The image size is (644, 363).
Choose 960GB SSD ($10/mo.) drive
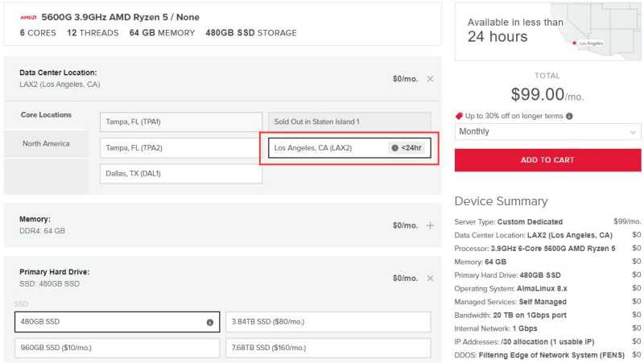(x=117, y=348)
